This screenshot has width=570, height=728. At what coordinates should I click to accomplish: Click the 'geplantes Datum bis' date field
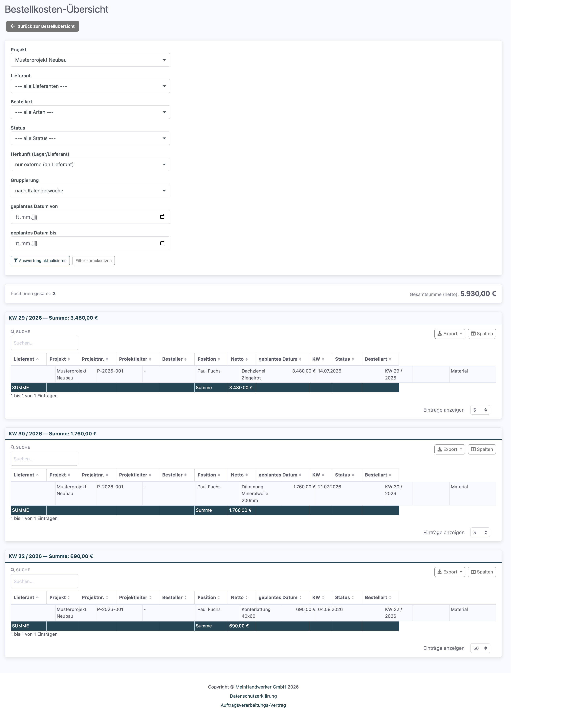(90, 243)
